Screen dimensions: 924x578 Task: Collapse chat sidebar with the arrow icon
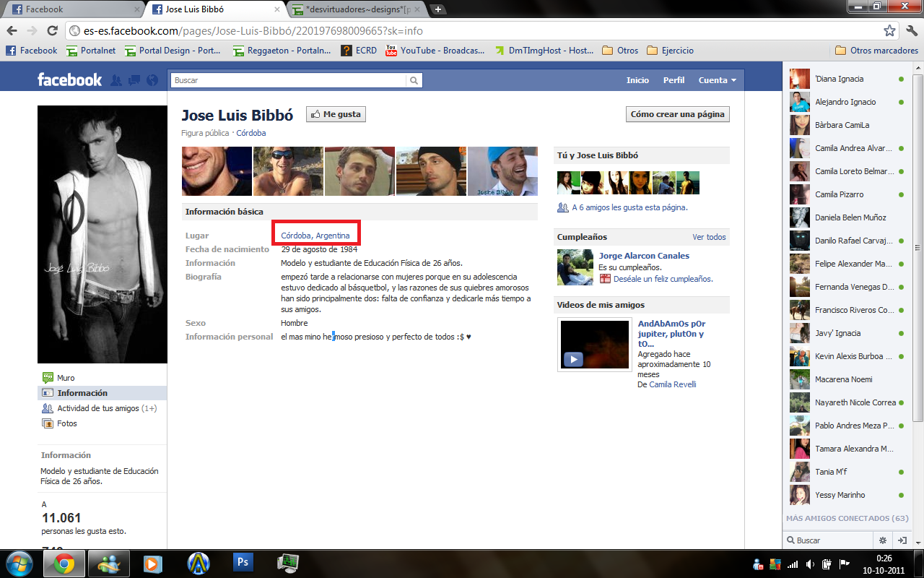click(902, 540)
